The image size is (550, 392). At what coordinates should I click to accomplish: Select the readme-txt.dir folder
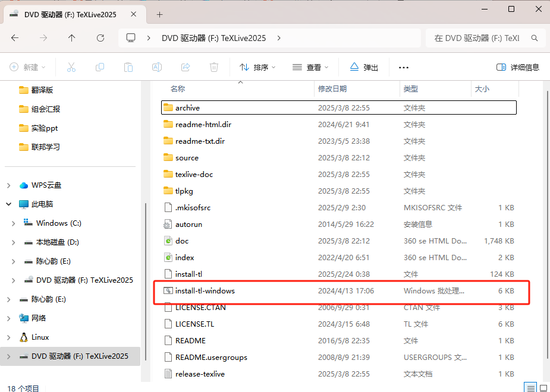click(x=339, y=141)
